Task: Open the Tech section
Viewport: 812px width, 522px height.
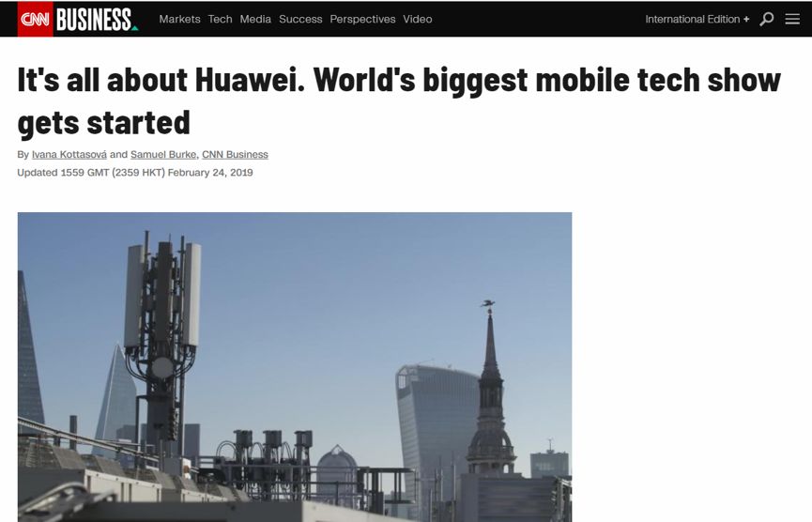Action: coord(220,19)
